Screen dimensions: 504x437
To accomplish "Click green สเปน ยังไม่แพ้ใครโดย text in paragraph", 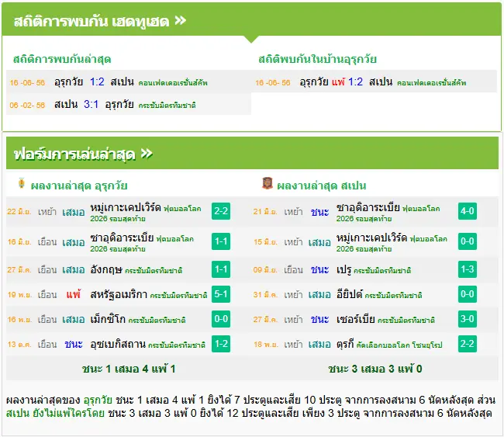I will (x=55, y=413).
